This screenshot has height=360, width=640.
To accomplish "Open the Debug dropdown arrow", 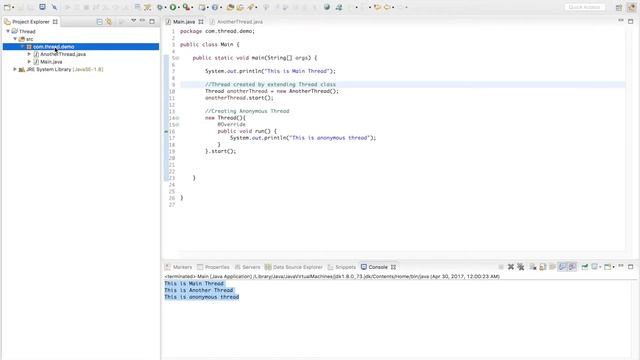I will (166, 7).
